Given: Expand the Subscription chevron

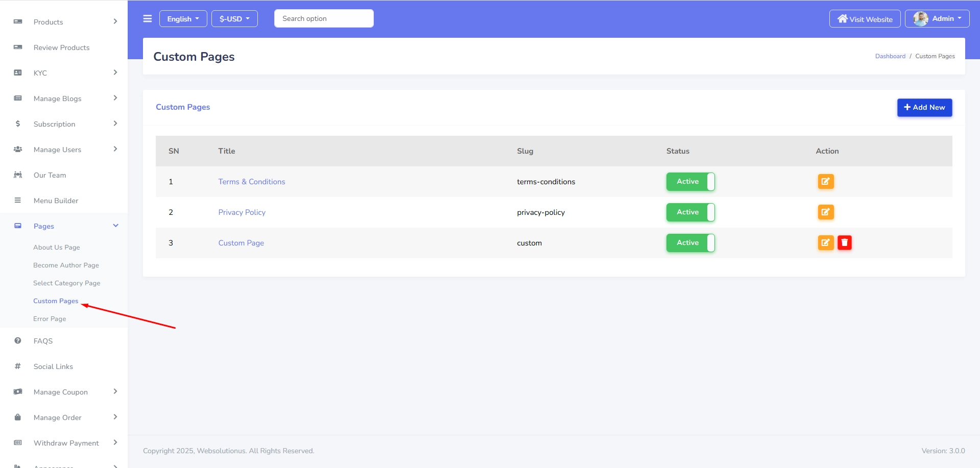Looking at the screenshot, I should click(x=115, y=124).
